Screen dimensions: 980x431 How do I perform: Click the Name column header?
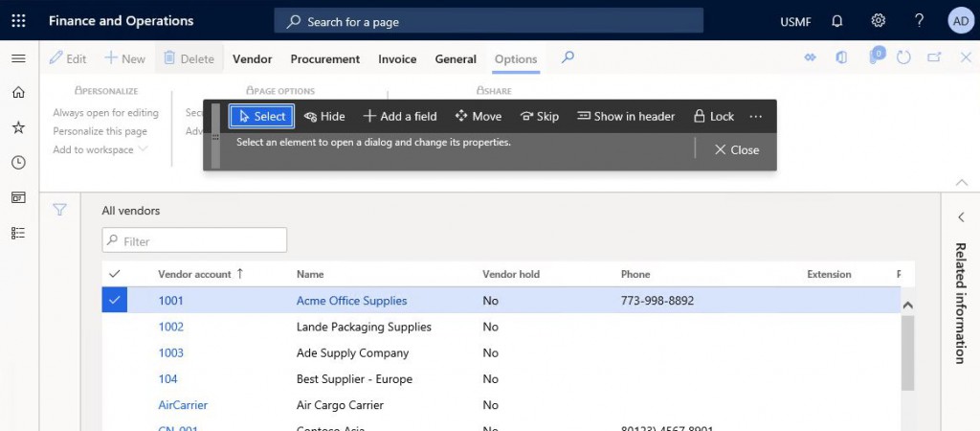point(310,274)
